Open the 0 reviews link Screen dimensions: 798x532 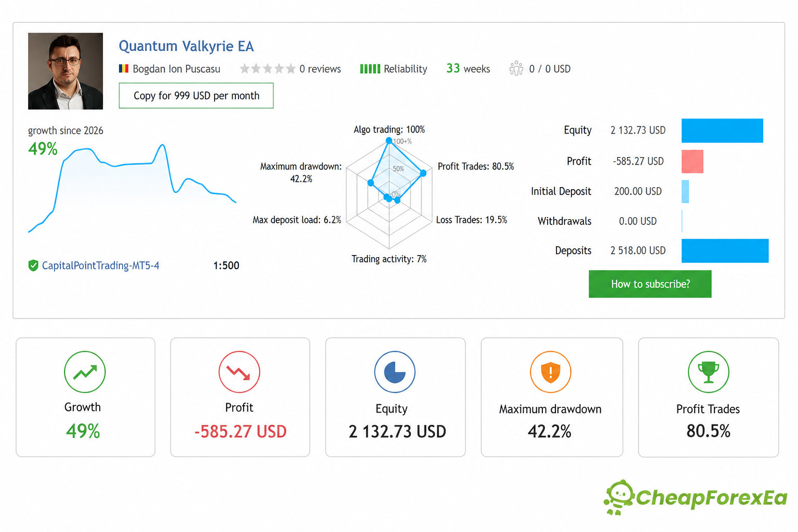(320, 69)
